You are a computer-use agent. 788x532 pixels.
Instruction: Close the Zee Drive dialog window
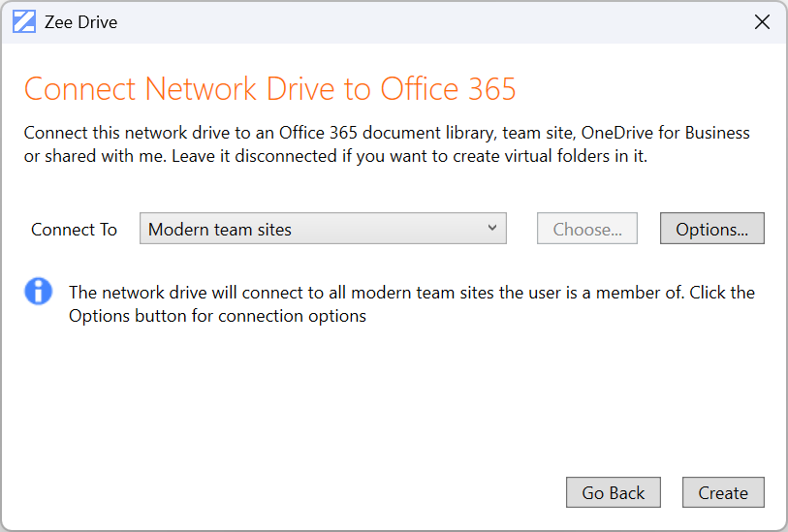click(762, 22)
